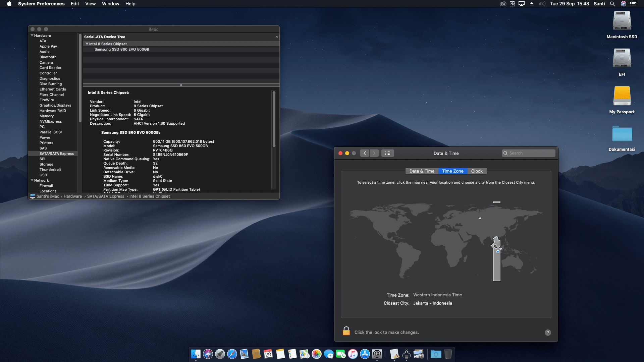Open Safari from the Dock
Image resolution: width=644 pixels, height=362 pixels.
(232, 354)
